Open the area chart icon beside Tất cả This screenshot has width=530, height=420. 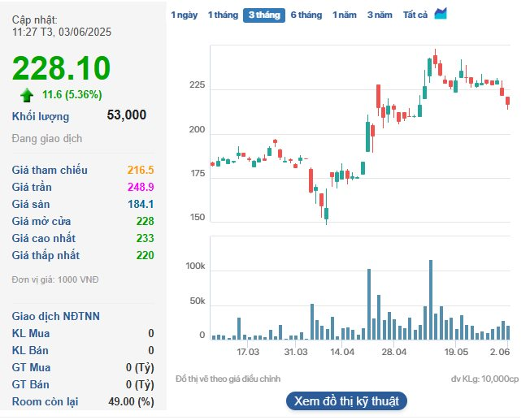point(441,14)
